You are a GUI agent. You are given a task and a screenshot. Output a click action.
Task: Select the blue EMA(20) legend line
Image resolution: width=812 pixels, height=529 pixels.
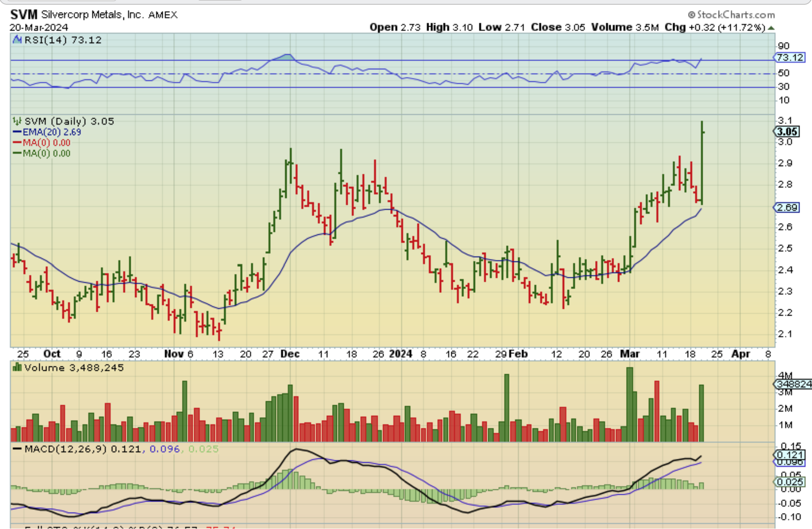click(x=17, y=132)
